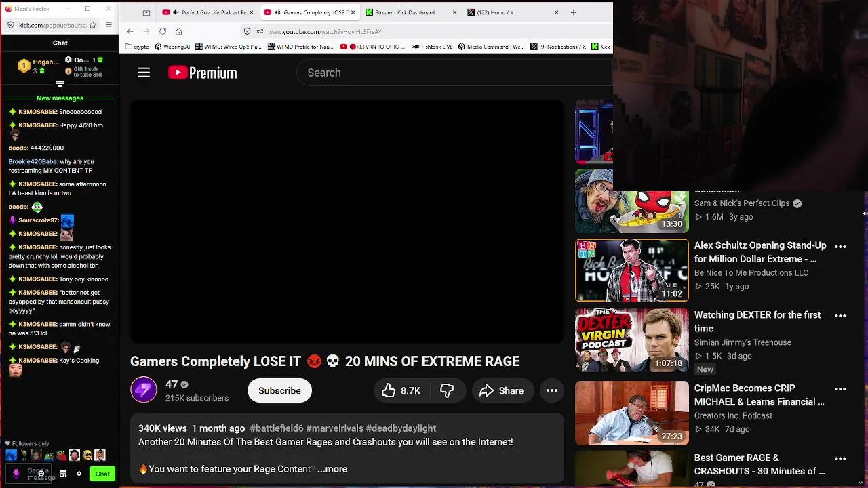868x488 pixels.
Task: Mute audio on Perfect Guy Life tab
Action: coord(176,12)
